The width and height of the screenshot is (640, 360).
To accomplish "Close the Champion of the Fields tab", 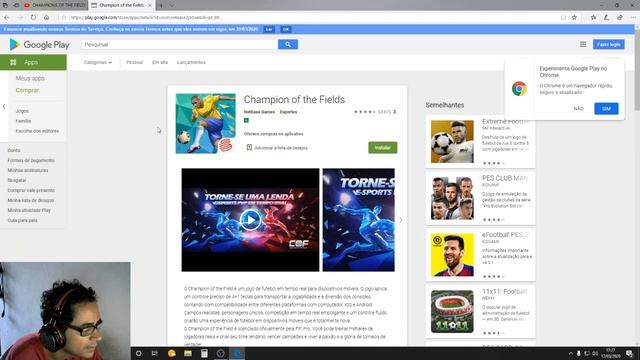I will coord(150,5).
